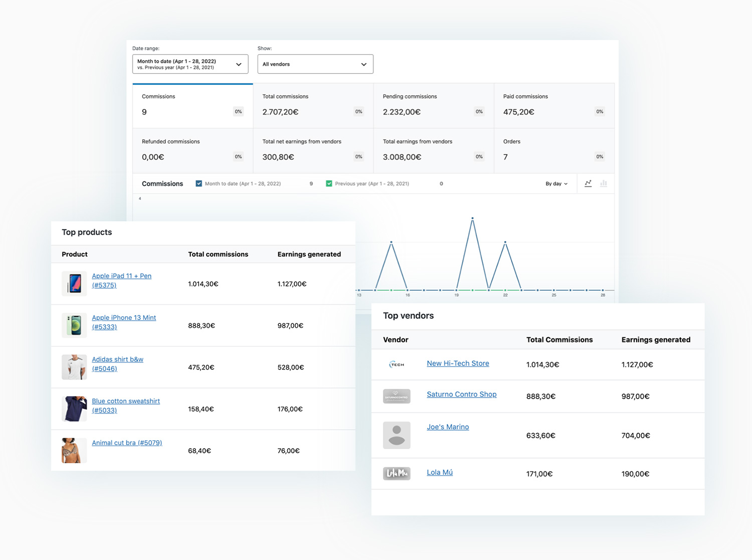Toggle Month to date series checkbox
The width and height of the screenshot is (752, 560).
click(x=199, y=183)
